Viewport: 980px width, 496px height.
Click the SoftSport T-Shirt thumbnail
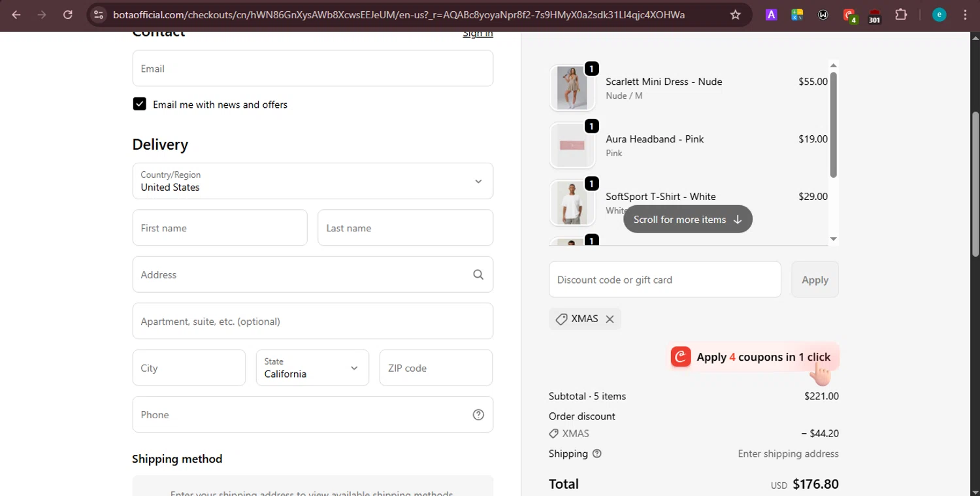572,203
